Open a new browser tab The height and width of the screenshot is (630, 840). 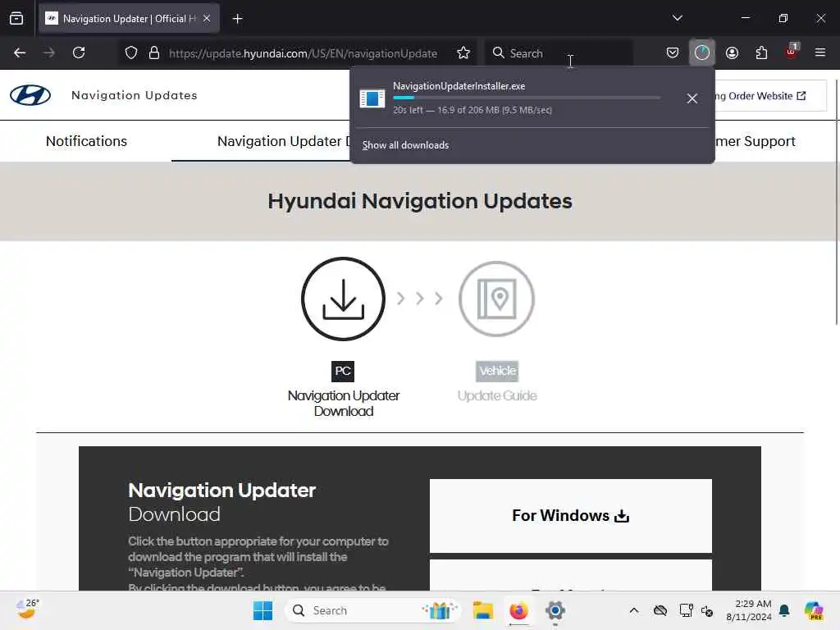pyautogui.click(x=237, y=19)
